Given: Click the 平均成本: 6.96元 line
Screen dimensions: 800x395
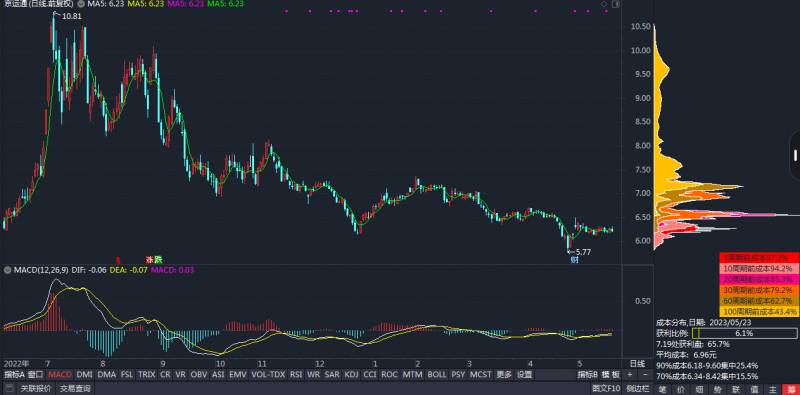Looking at the screenshot, I should 686,355.
